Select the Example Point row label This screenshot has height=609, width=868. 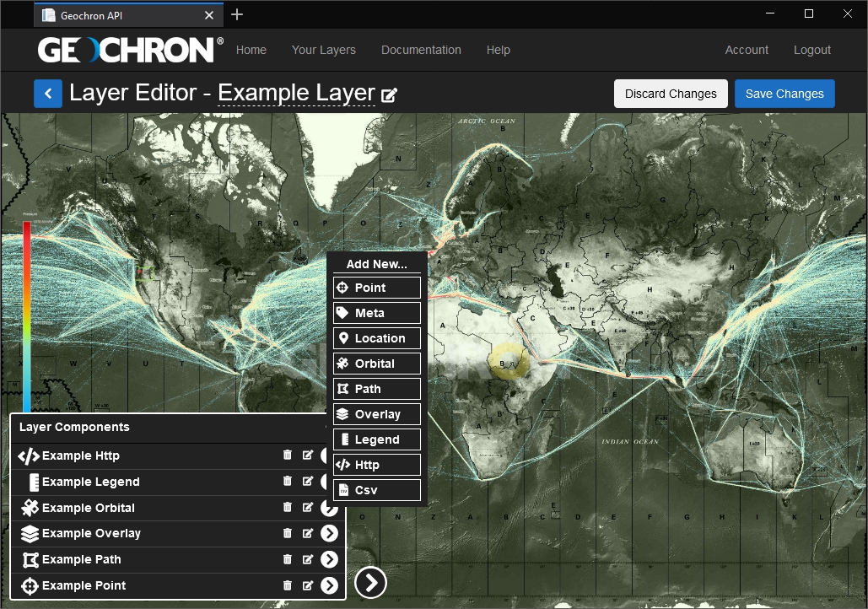pos(84,585)
